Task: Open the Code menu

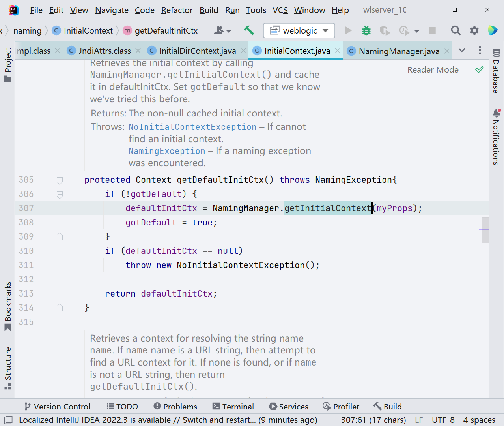Action: 145,10
